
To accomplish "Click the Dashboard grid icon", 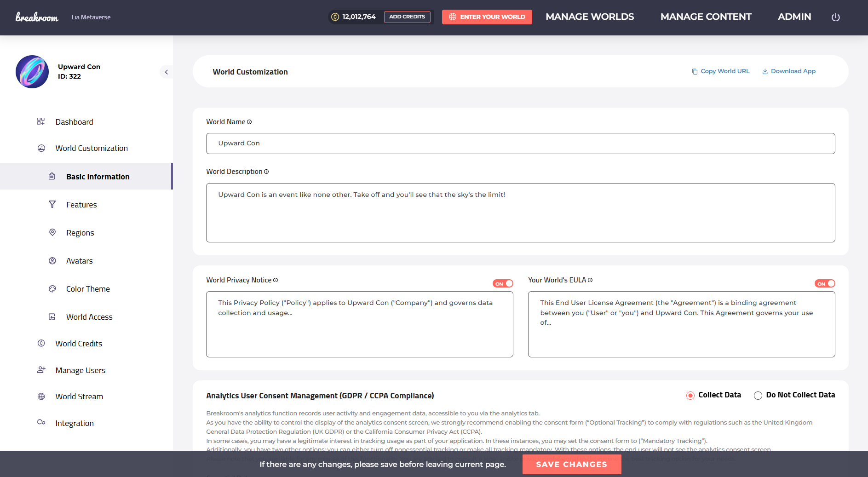I will pos(41,121).
